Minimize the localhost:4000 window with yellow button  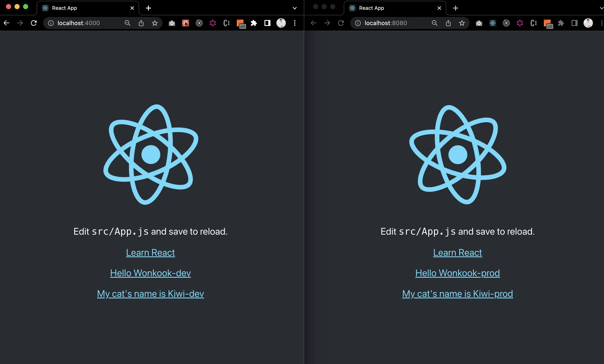point(17,7)
